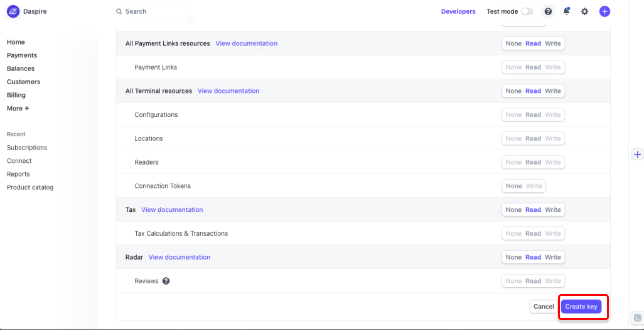Set All Terminal resources to Read

[x=533, y=91]
